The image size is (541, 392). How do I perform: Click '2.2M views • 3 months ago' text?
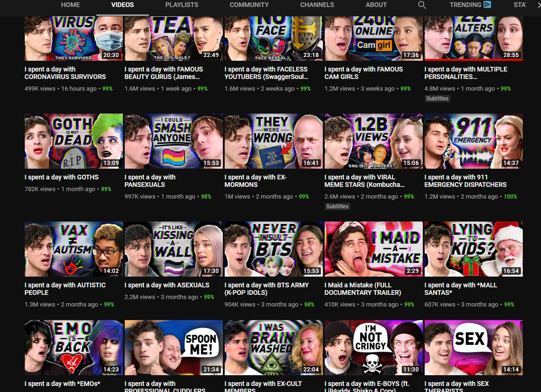[x=161, y=297]
